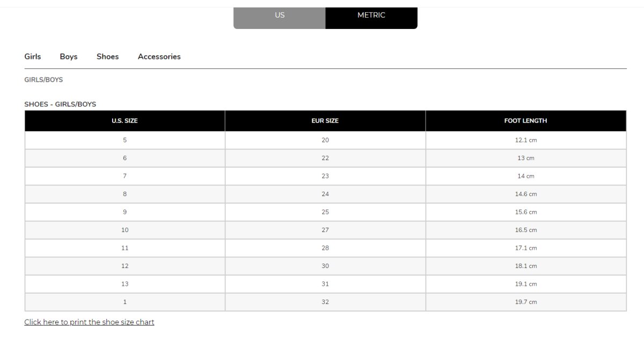The width and height of the screenshot is (644, 347).
Task: Select the 18.1 cm foot length cell
Action: tap(526, 266)
